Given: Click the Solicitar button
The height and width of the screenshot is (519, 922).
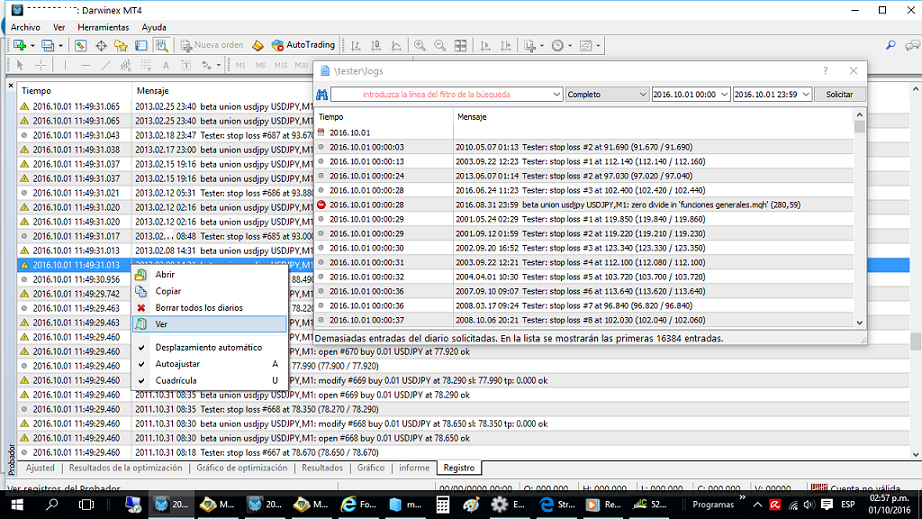Looking at the screenshot, I should 839,94.
